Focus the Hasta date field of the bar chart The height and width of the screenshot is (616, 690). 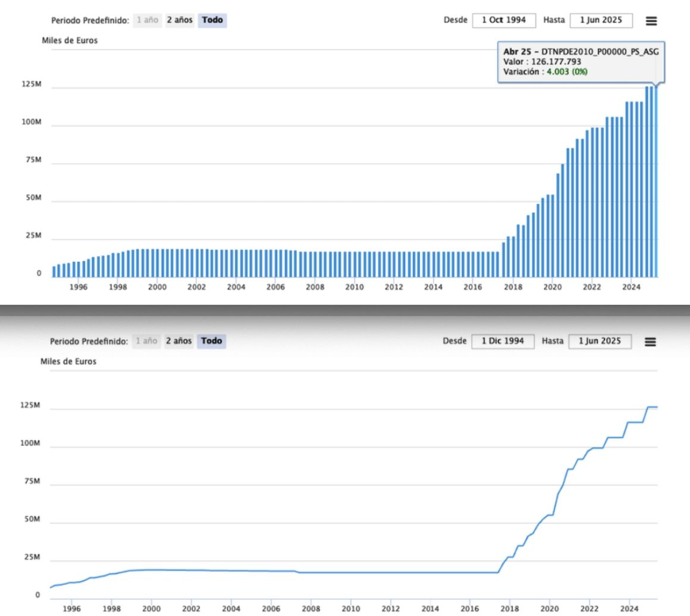point(601,20)
